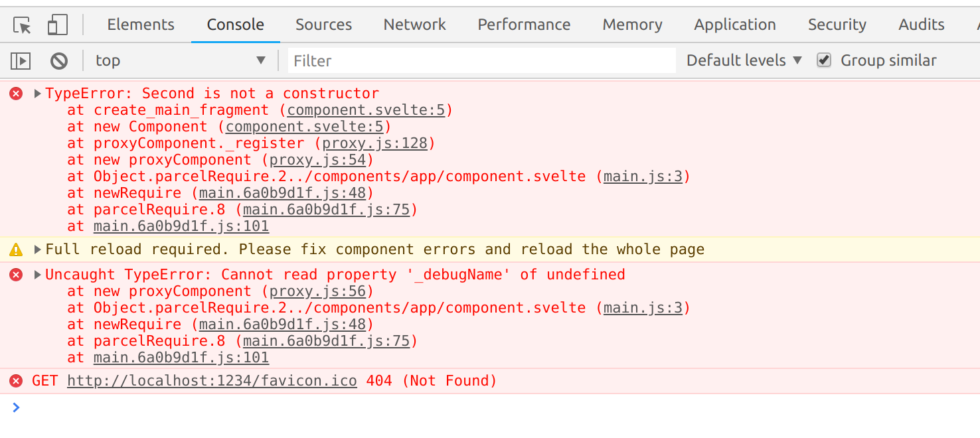The width and height of the screenshot is (980, 438).
Task: Click the error icon next to the favicon 404
Action: coord(15,380)
